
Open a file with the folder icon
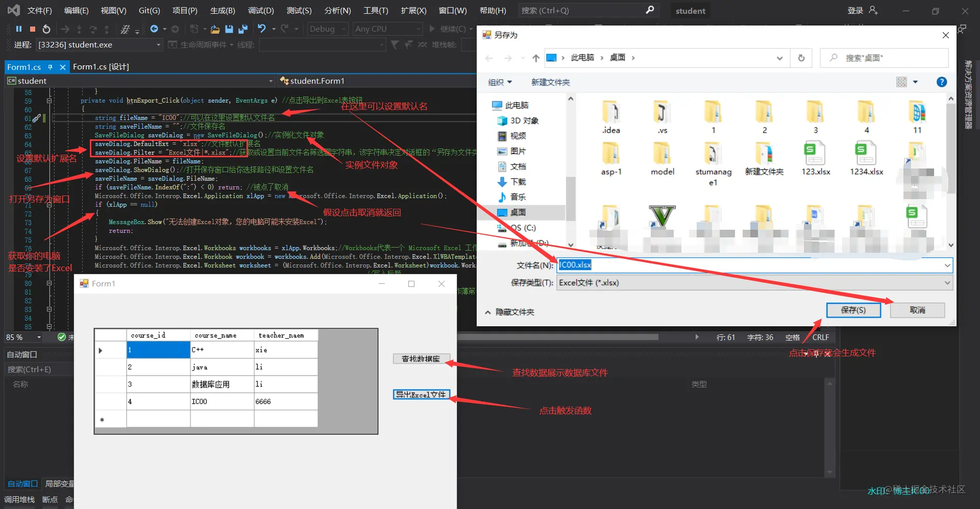(x=215, y=29)
